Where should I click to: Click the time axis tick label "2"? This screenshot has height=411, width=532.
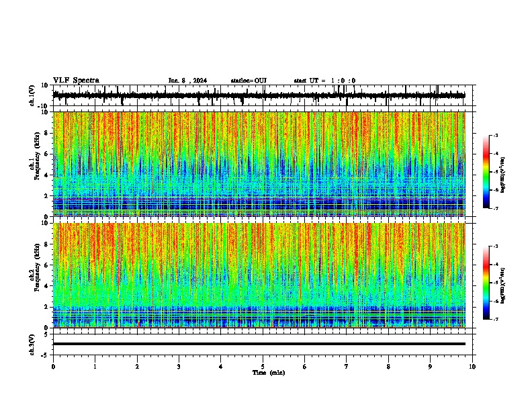(137, 367)
